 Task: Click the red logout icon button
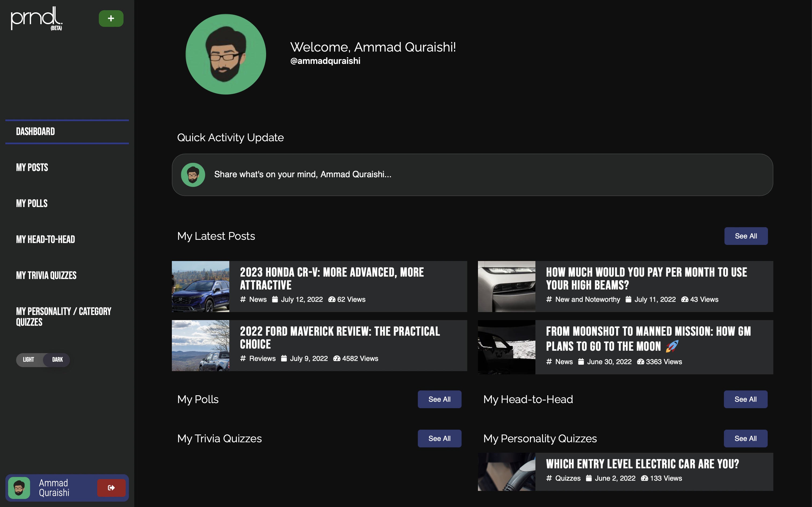(111, 488)
